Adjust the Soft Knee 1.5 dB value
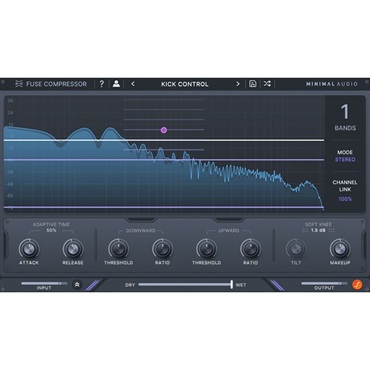370x370 pixels. point(318,230)
